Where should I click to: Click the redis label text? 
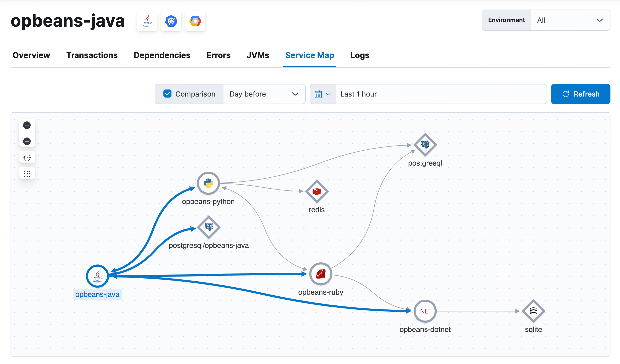[x=317, y=210]
